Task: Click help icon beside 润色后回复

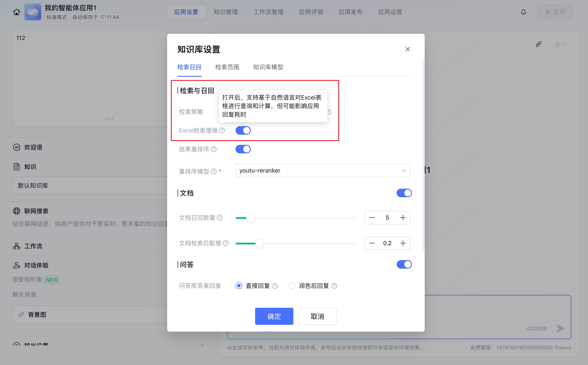Action: (x=334, y=286)
